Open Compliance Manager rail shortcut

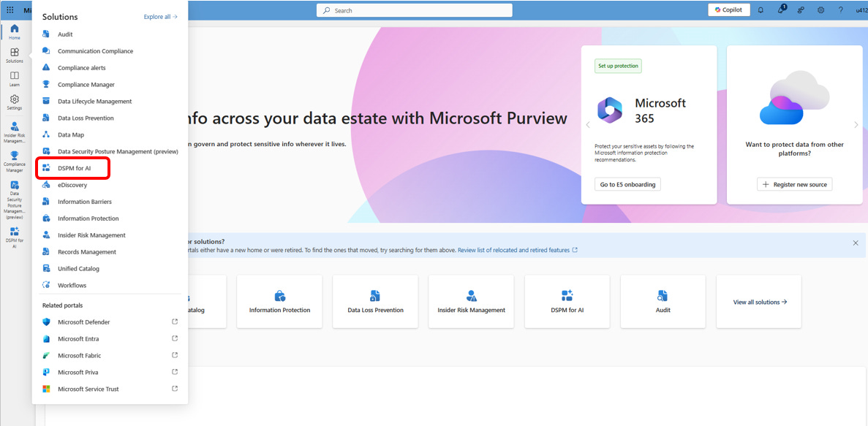point(15,161)
